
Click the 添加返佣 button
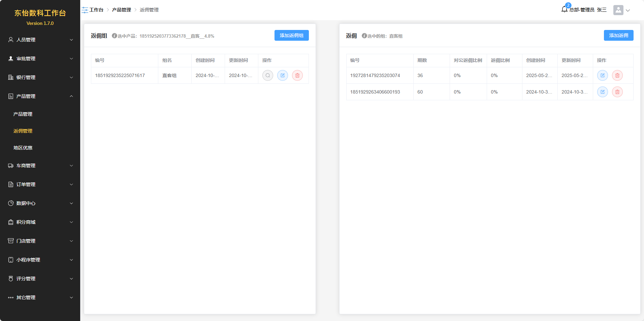pos(618,35)
